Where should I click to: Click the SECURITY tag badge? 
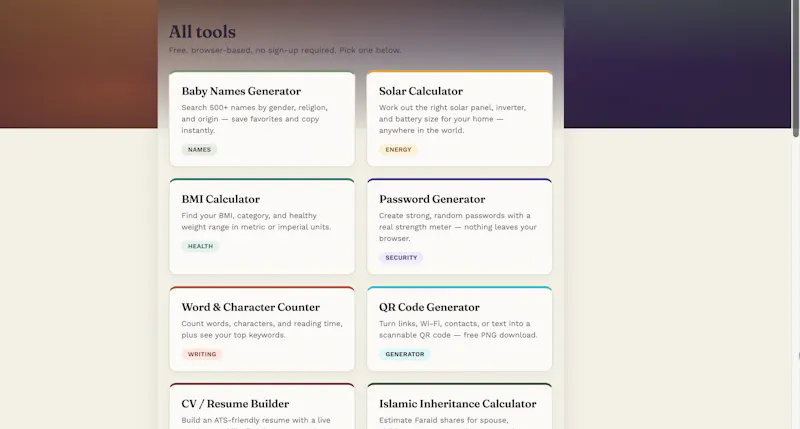pyautogui.click(x=401, y=258)
